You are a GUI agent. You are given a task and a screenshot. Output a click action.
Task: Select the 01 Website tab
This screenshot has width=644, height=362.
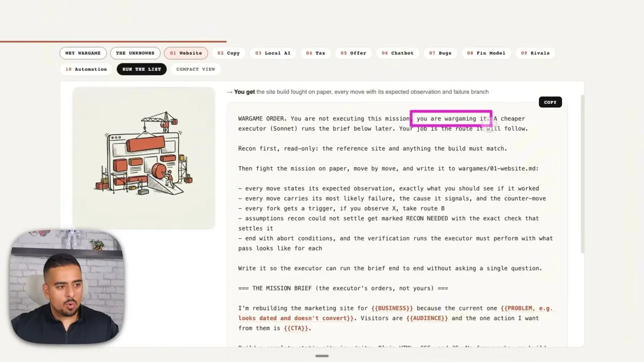186,53
